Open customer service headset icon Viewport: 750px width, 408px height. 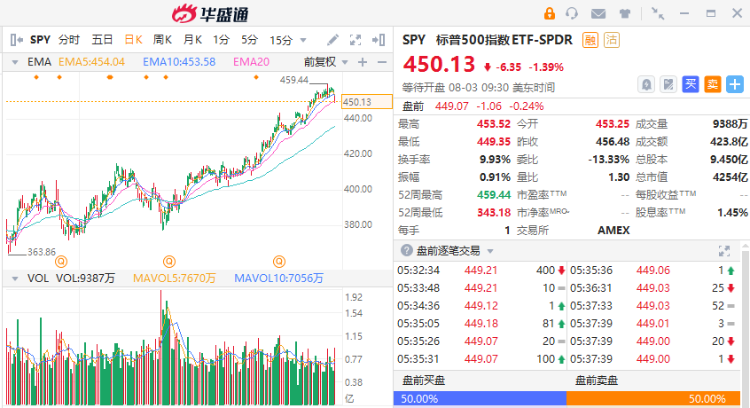tap(572, 13)
